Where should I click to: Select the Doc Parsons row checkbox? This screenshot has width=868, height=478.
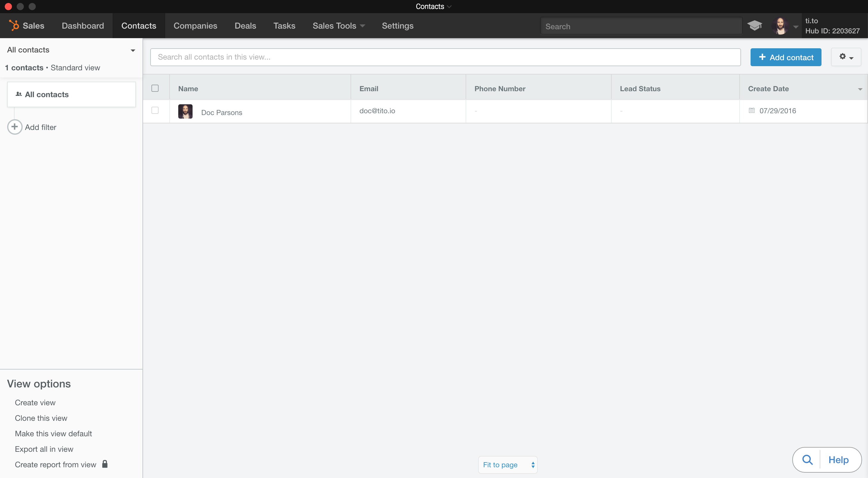tap(155, 110)
